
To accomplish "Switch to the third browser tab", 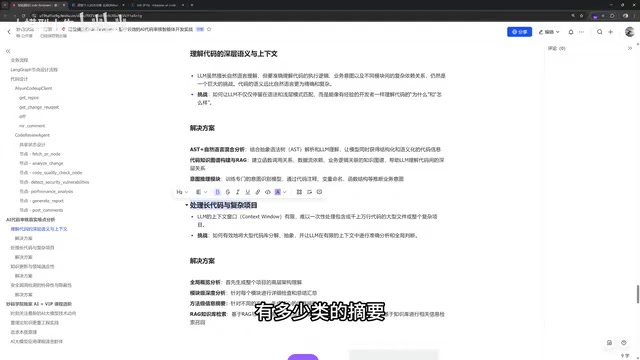I will 158,5.
